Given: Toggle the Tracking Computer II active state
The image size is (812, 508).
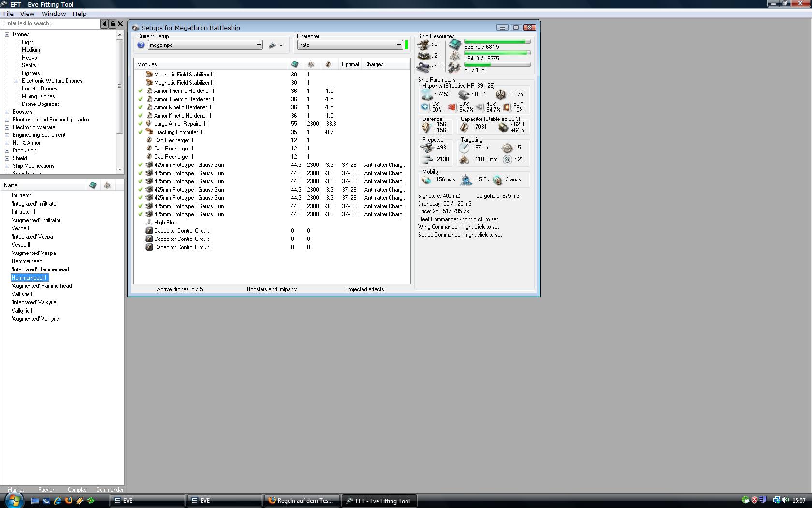Looking at the screenshot, I should pyautogui.click(x=141, y=132).
